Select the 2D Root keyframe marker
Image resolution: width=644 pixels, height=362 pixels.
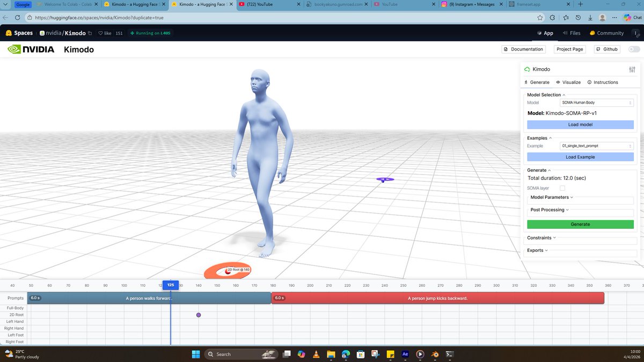199,315
